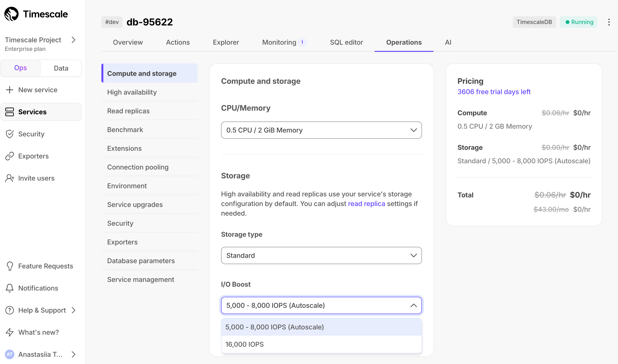Image resolution: width=618 pixels, height=364 pixels.
Task: Expand the Help & Support chevron
Action: tap(73, 310)
